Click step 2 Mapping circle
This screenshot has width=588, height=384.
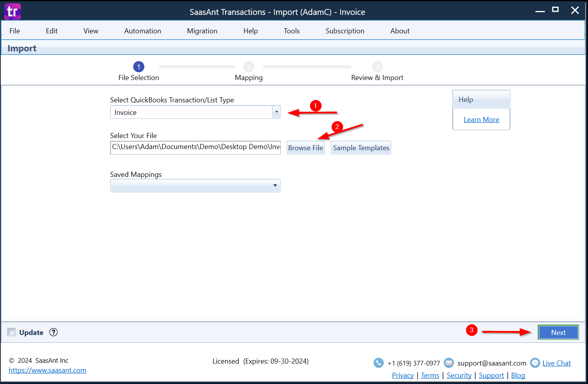[249, 67]
